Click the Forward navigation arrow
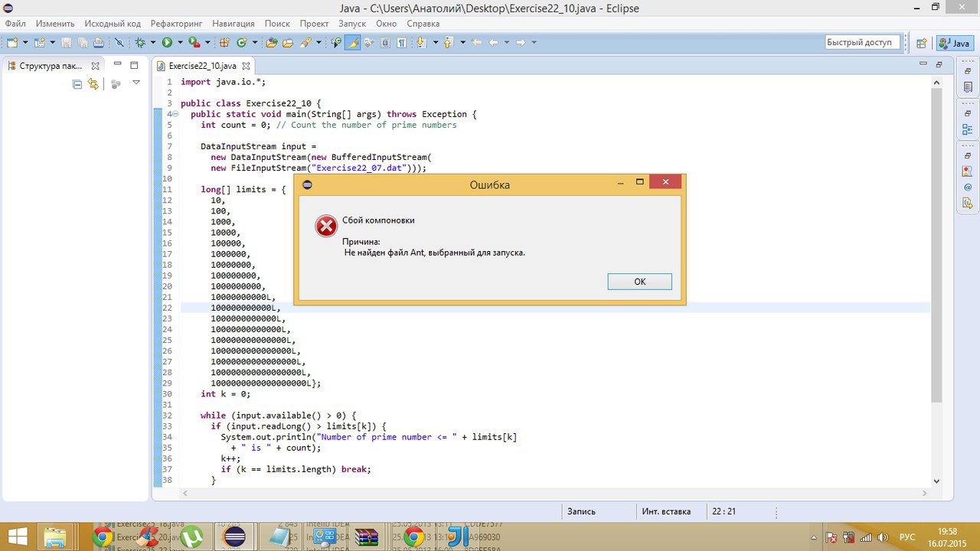This screenshot has height=551, width=980. 521,43
